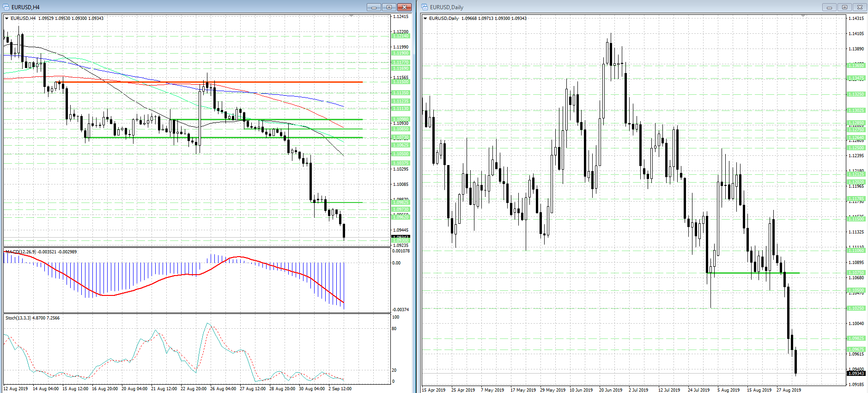Viewport: 868px width, 393px height.
Task: Maximize the EURUSD,Daily chart window
Action: point(844,7)
